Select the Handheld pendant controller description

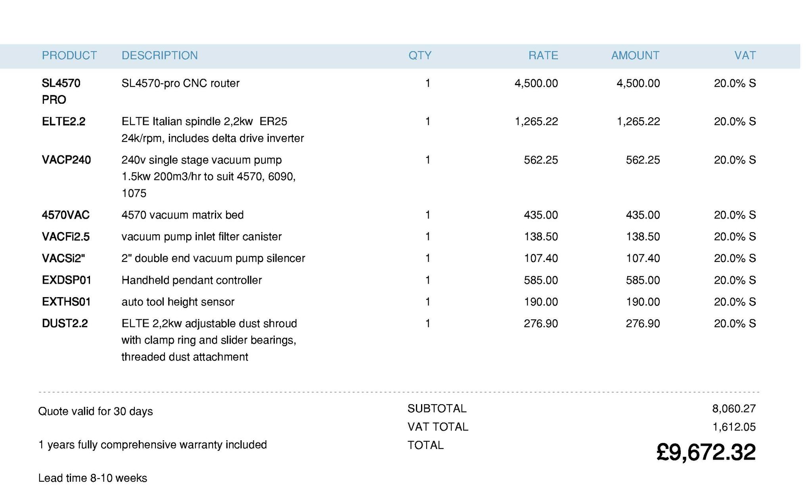(x=192, y=281)
